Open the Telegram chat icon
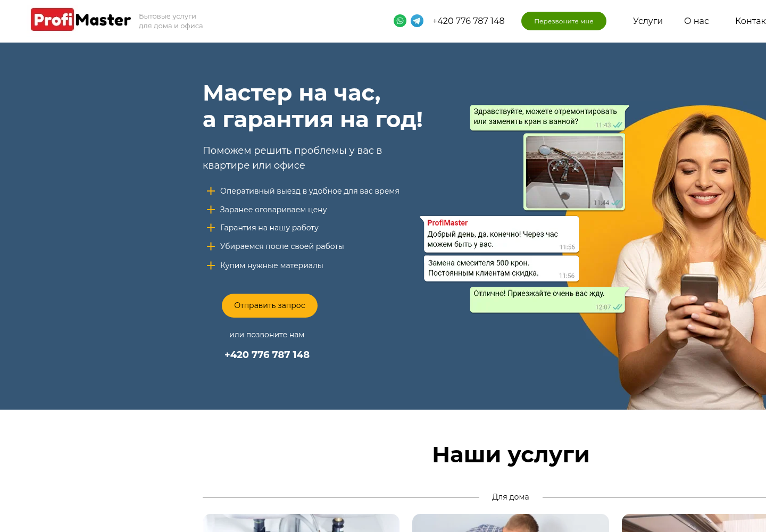 coord(417,21)
